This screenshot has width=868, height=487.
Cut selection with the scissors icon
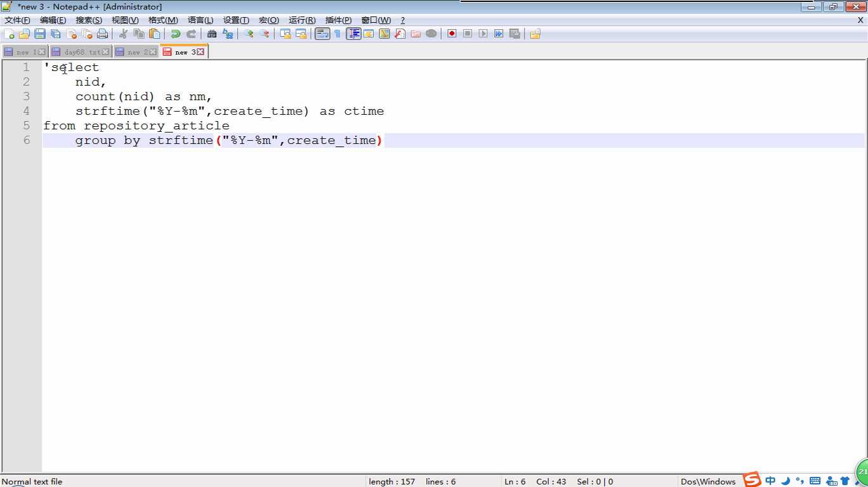(x=124, y=34)
